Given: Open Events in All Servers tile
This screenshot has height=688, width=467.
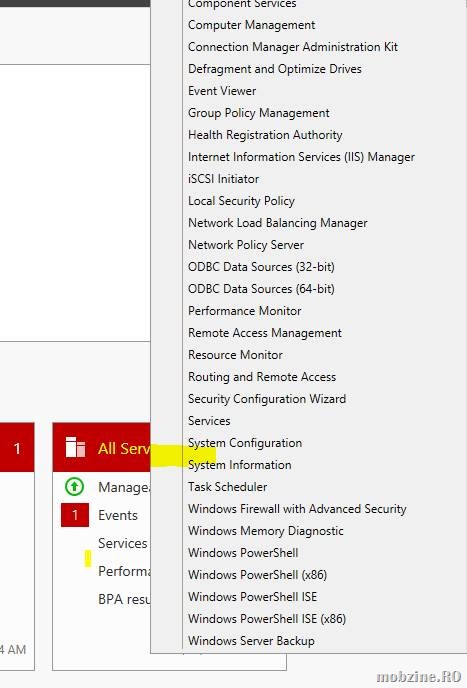Looking at the screenshot, I should point(118,515).
